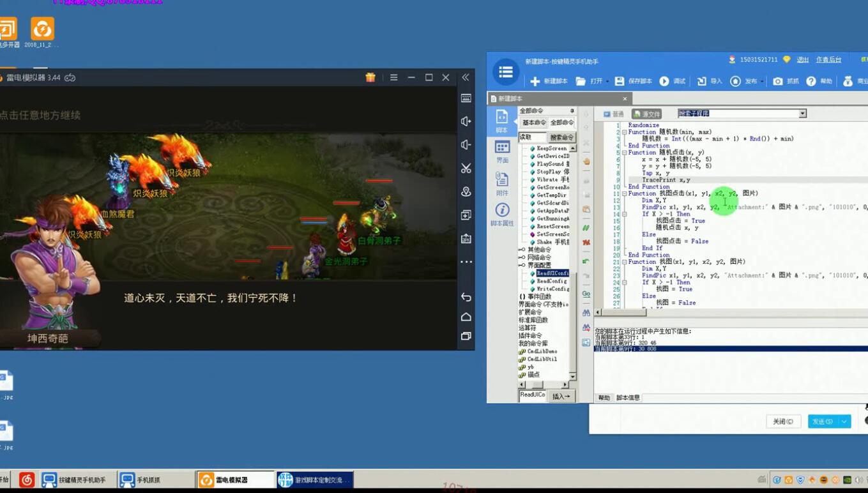Switch to 普通 view mode
868x493 pixels.
[613, 114]
